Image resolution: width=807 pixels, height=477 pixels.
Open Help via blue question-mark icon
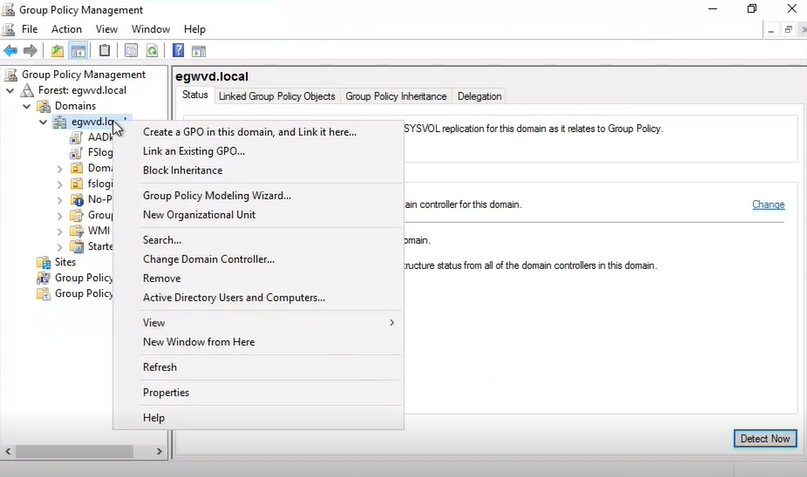coord(178,50)
